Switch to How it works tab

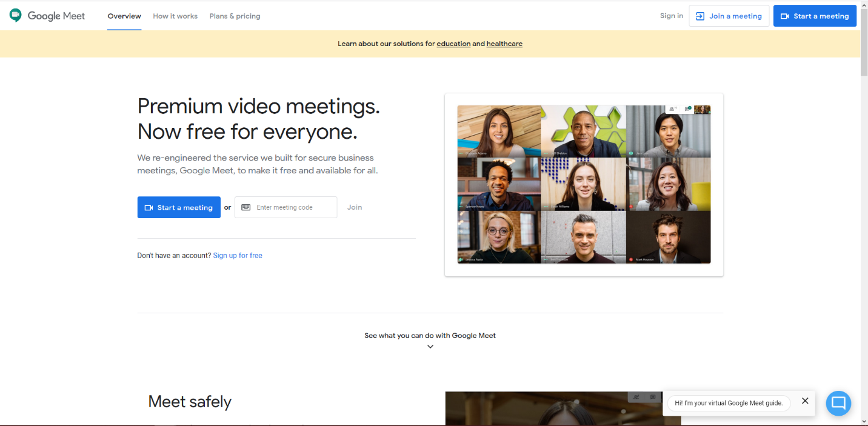pos(175,16)
